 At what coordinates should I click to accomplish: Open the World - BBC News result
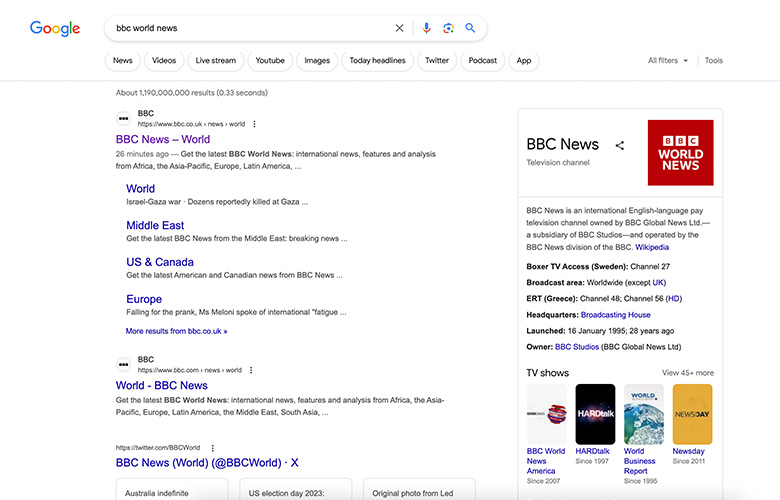pyautogui.click(x=162, y=386)
